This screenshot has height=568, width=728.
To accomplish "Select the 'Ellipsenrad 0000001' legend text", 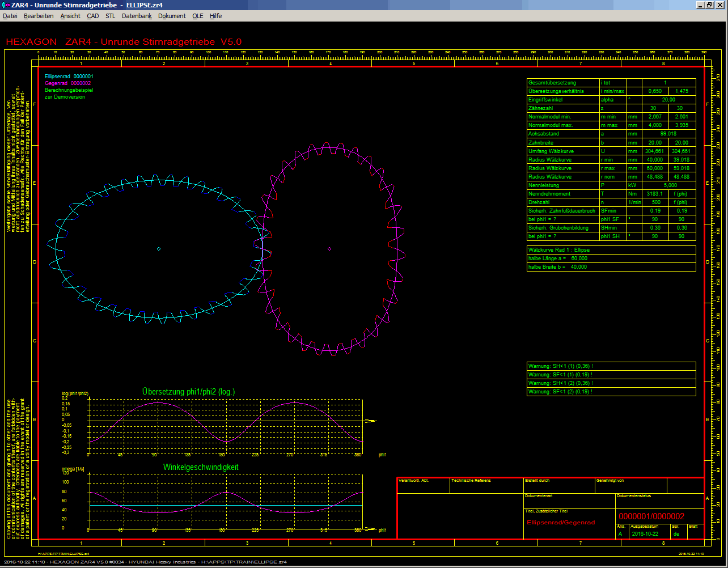I will point(69,76).
